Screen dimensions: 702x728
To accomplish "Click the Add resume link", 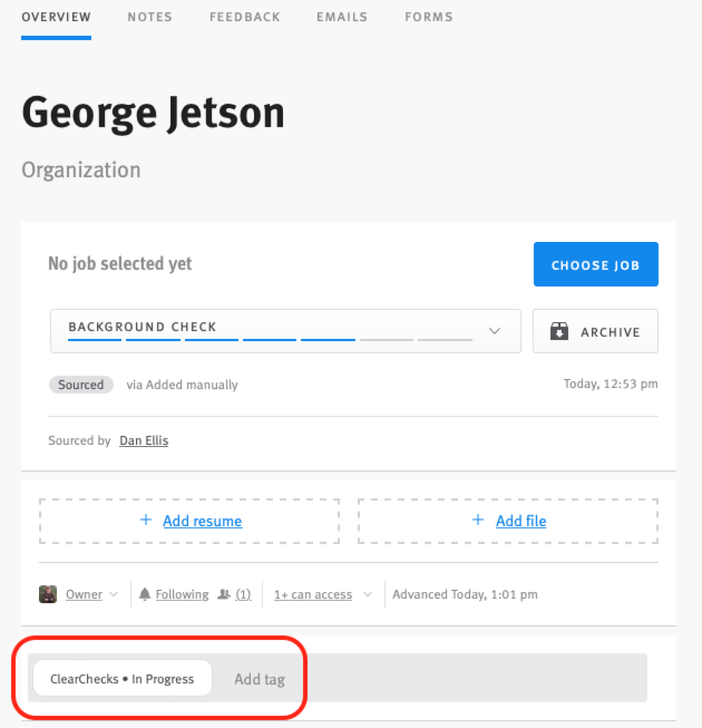I will [x=202, y=521].
